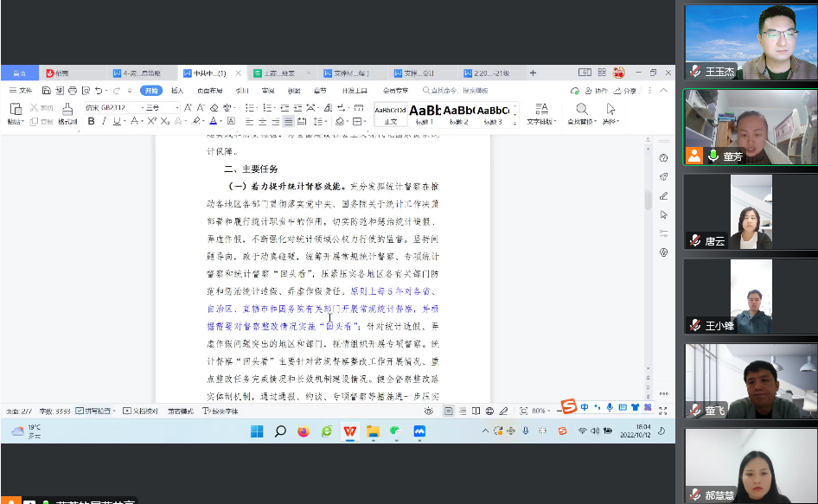Click the Select cursor tool
Screen dimensions: 818x504
click(x=610, y=109)
